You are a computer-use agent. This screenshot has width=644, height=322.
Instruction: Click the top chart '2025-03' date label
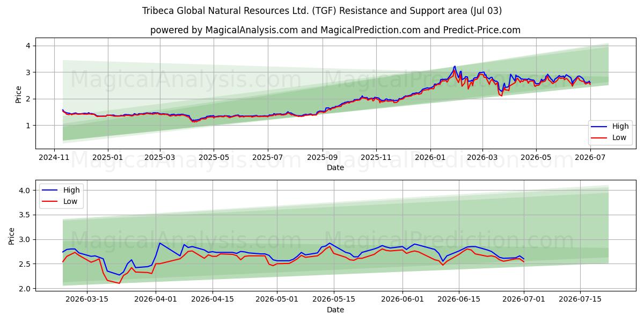pyautogui.click(x=160, y=158)
